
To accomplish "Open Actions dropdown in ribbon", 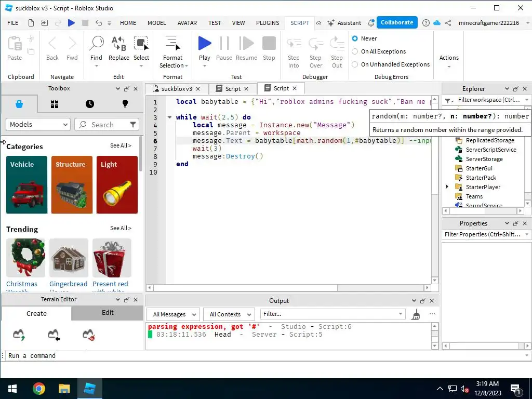I will point(449,61).
